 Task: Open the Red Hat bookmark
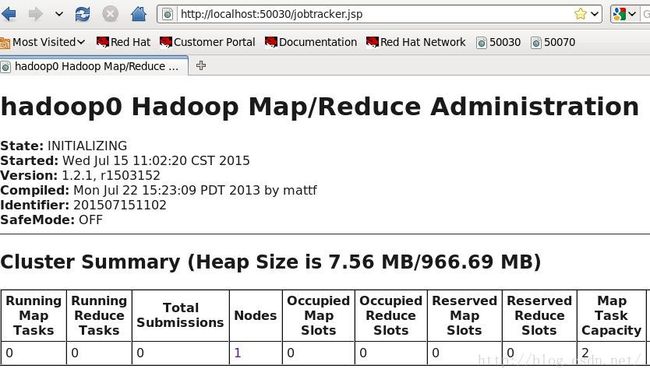click(x=124, y=42)
